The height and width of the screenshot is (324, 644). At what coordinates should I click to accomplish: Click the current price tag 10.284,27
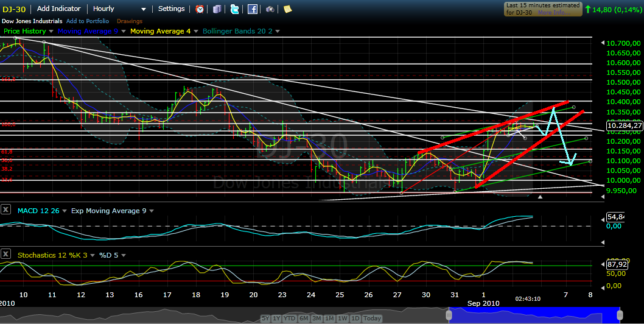tap(625, 125)
